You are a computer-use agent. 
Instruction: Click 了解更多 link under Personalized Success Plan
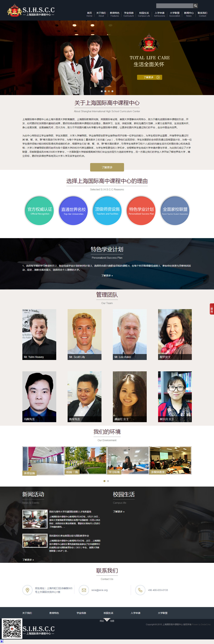(x=107, y=276)
